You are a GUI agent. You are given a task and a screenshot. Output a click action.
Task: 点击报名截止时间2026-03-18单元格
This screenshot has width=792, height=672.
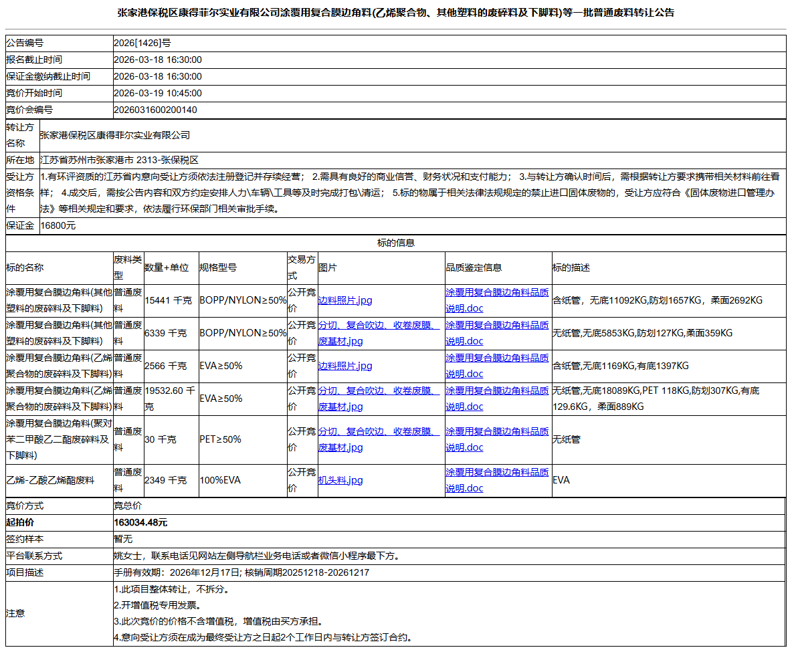159,60
